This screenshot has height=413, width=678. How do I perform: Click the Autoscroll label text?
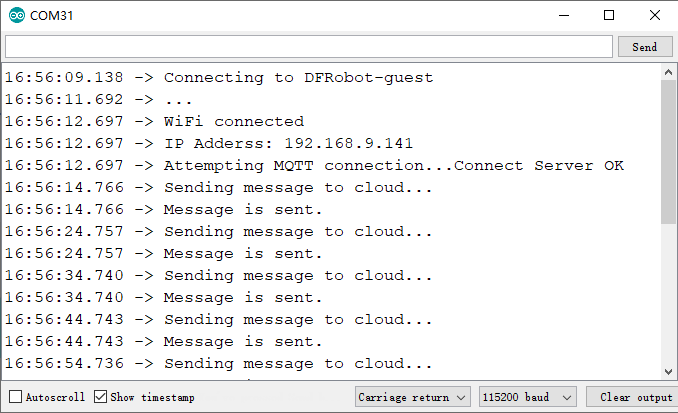55,397
